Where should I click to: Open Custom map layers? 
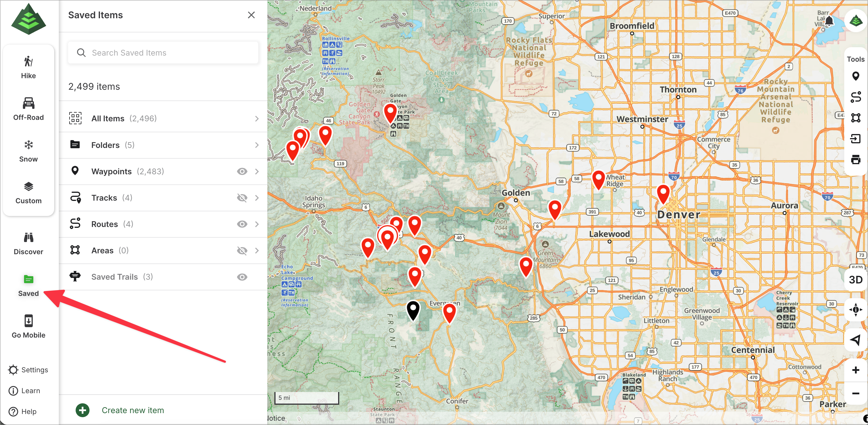[28, 193]
